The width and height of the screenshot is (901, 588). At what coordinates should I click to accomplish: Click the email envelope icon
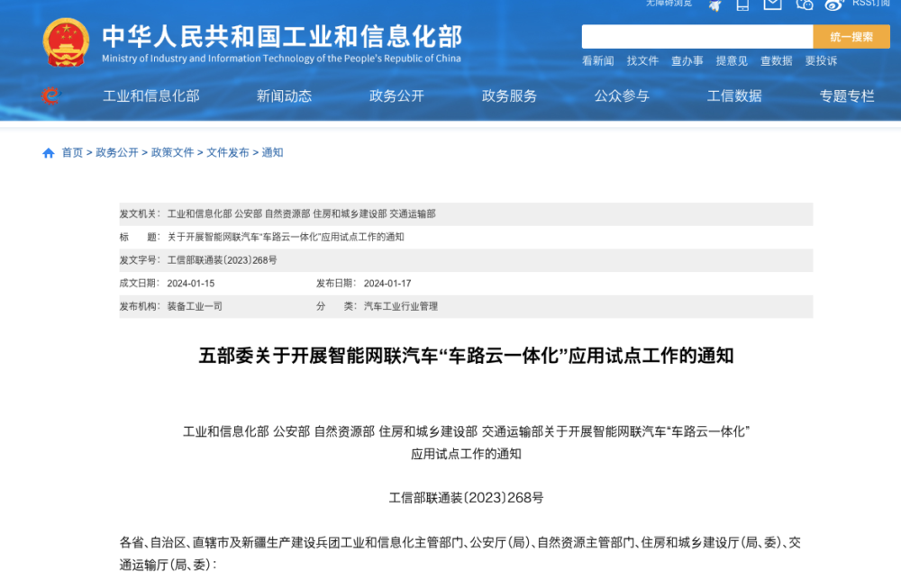point(772,5)
